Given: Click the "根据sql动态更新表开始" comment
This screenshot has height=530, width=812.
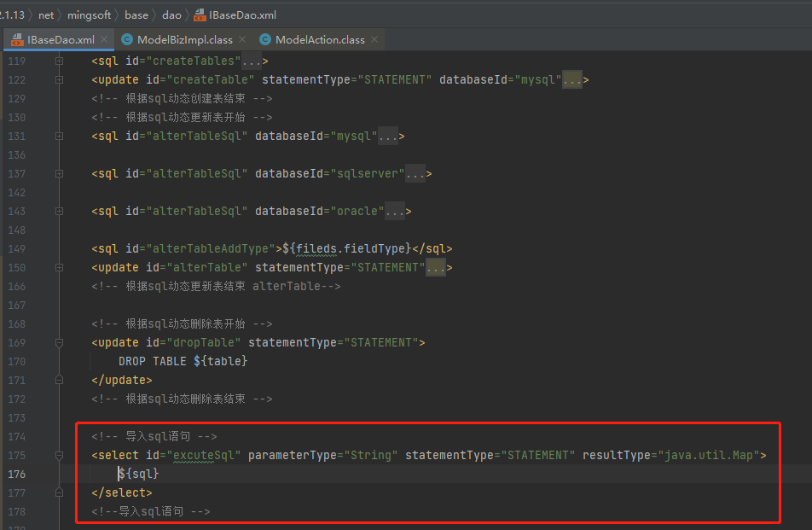Looking at the screenshot, I should coord(182,118).
